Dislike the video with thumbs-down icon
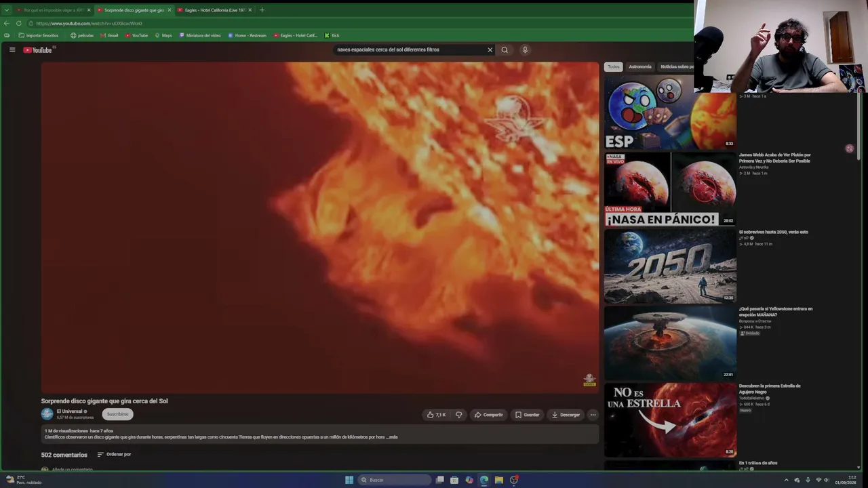 point(459,415)
